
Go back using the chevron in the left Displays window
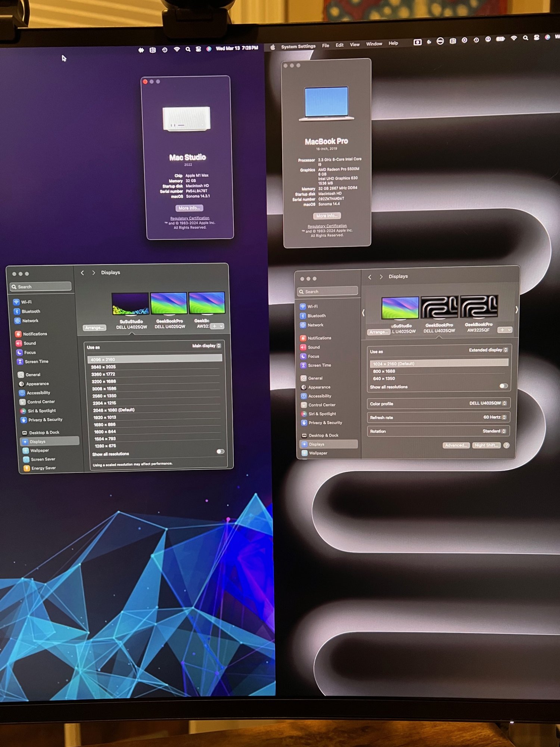pos(83,273)
